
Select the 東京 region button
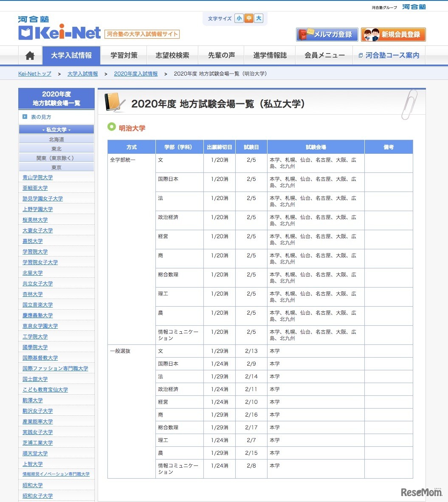56,166
